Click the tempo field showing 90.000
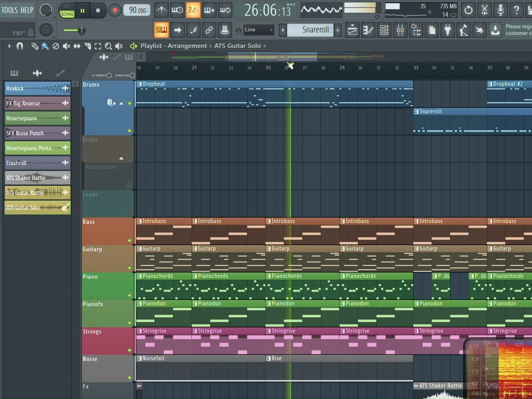This screenshot has width=532, height=399. (138, 11)
